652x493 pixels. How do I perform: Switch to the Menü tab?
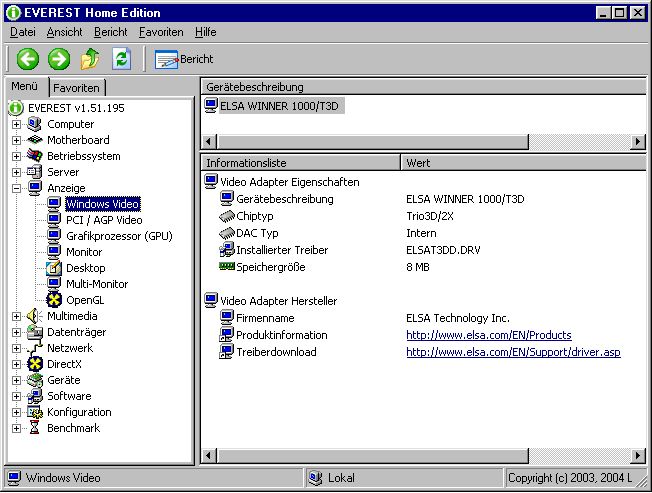25,86
